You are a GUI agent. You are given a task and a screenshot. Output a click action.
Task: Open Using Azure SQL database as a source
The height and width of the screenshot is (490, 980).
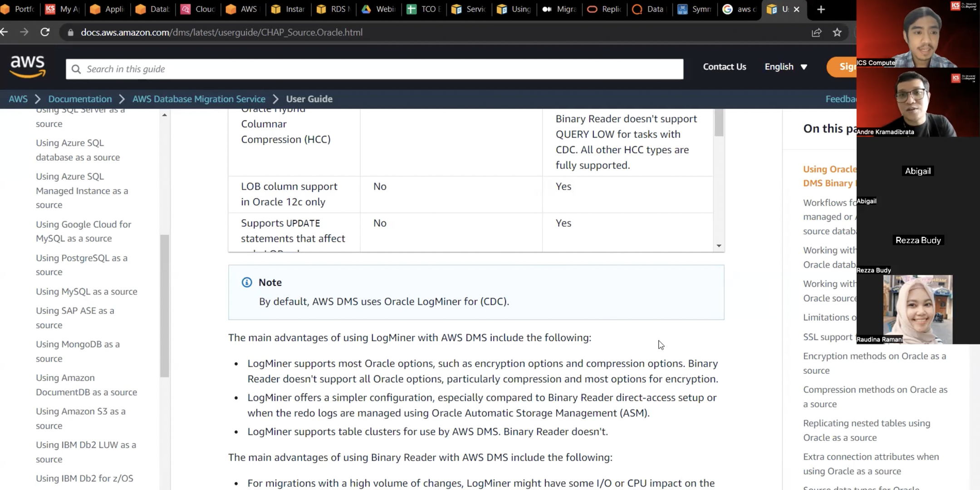[78, 150]
